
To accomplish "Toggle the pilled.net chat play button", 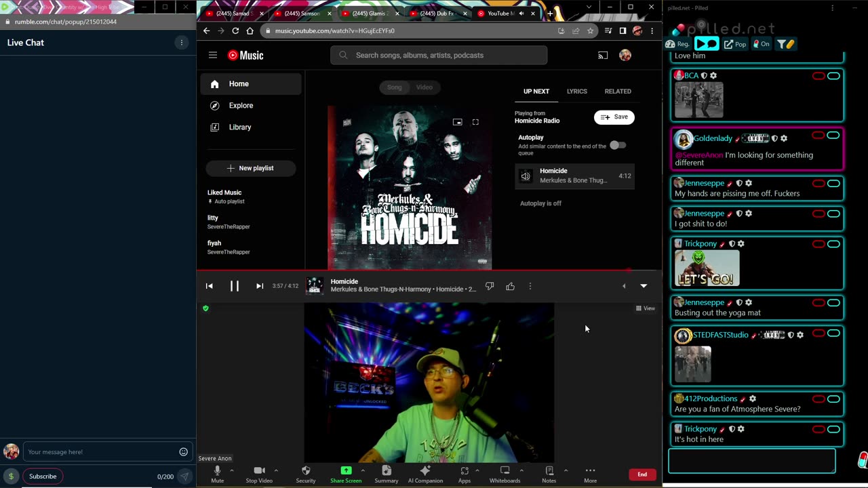I will [707, 44].
